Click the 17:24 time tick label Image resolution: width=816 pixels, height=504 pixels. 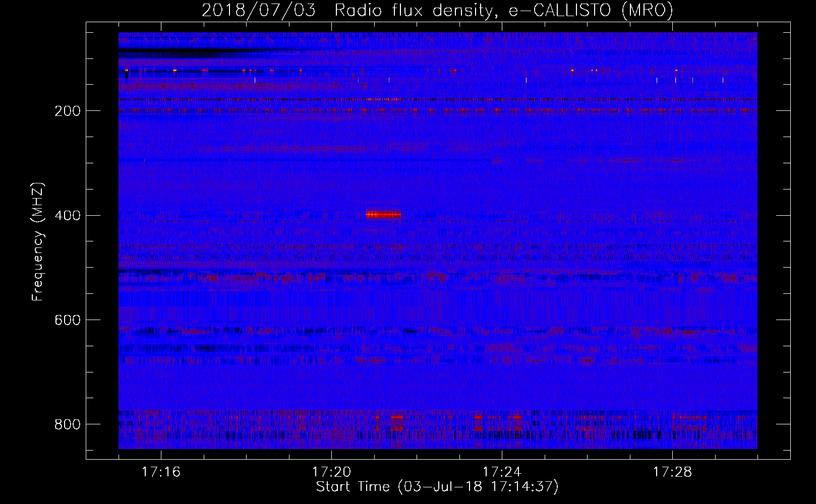coord(502,472)
